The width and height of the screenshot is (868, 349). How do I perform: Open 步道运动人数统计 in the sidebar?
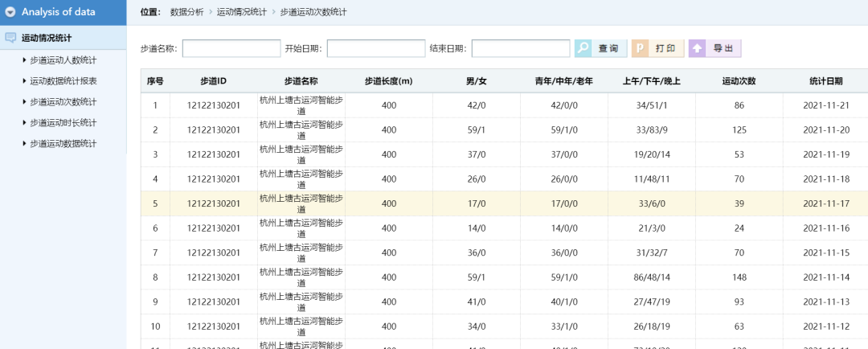(63, 60)
